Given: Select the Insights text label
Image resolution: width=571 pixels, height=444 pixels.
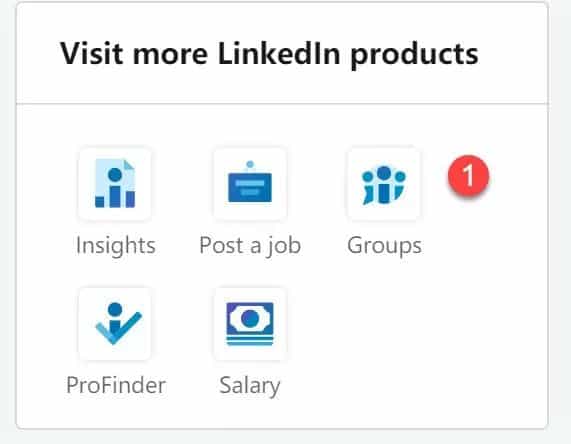Looking at the screenshot, I should (116, 245).
